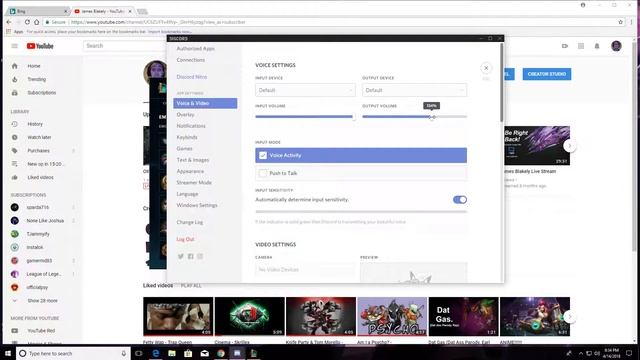This screenshot has width=640, height=360.
Task: Switch to Discord on taskbar
Action: click(237, 353)
